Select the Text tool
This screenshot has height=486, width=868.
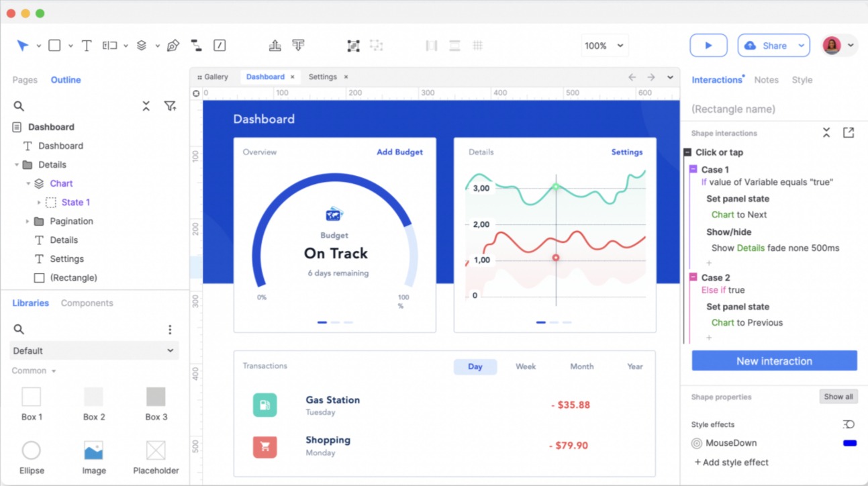87,45
